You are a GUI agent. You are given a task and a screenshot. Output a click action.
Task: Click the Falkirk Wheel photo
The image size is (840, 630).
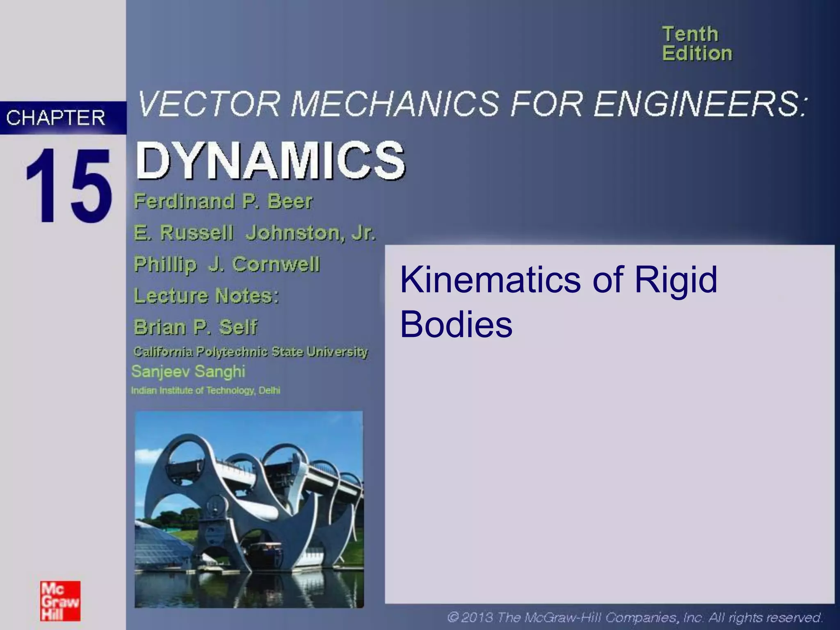[249, 509]
